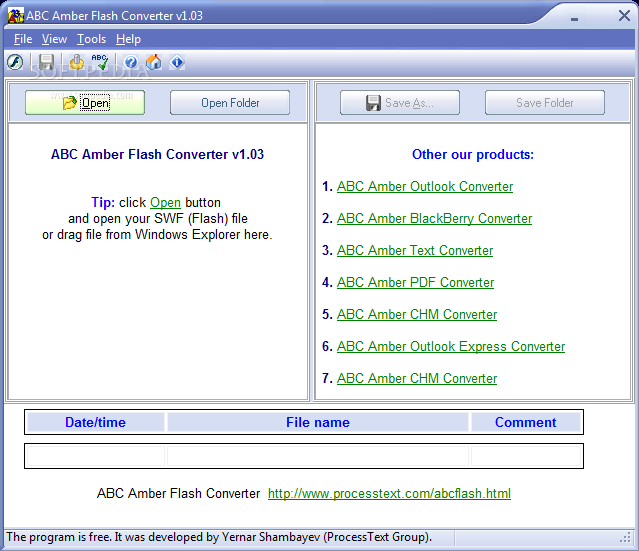639x551 pixels.
Task: Visit the processtext.com/abcflash.html link
Action: [x=389, y=494]
